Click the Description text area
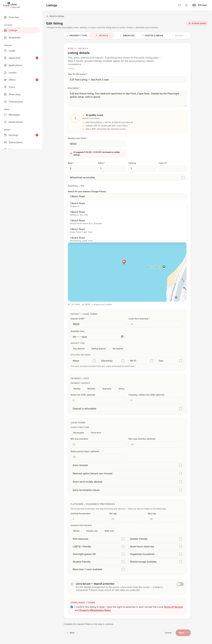 pyautogui.click(x=127, y=99)
